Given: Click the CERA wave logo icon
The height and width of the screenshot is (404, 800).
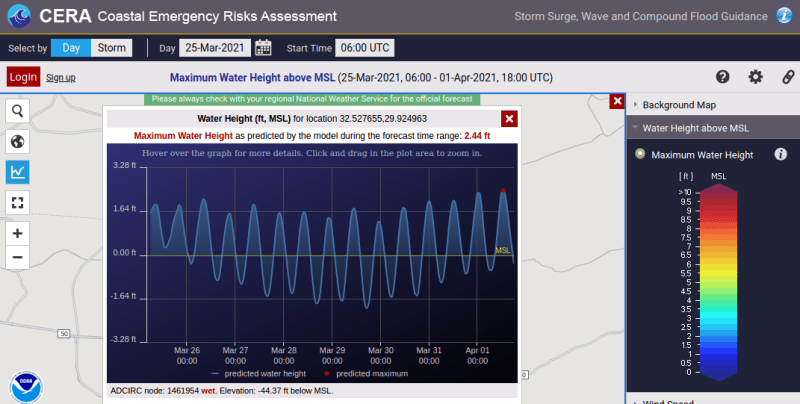Looking at the screenshot, I should click(19, 16).
